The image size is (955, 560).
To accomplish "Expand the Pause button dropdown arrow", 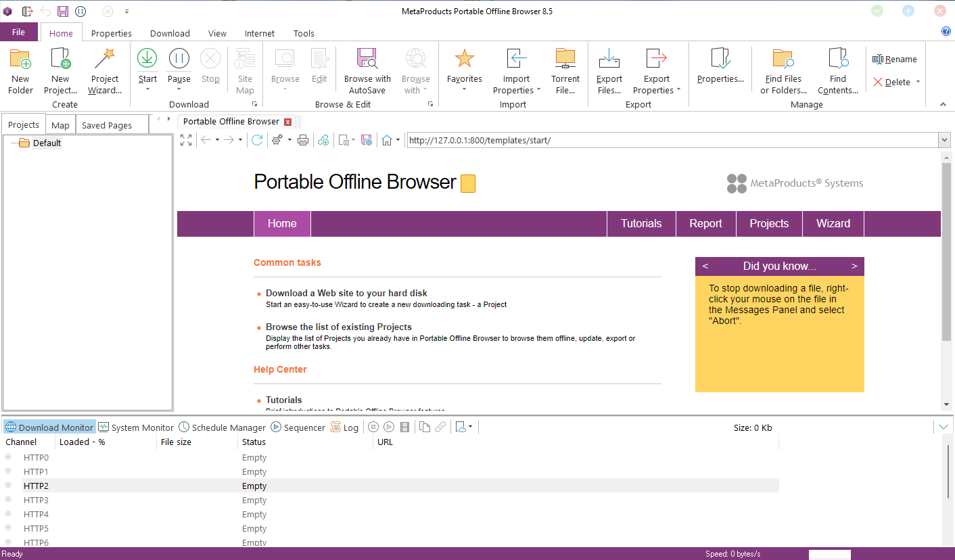I will pyautogui.click(x=179, y=89).
